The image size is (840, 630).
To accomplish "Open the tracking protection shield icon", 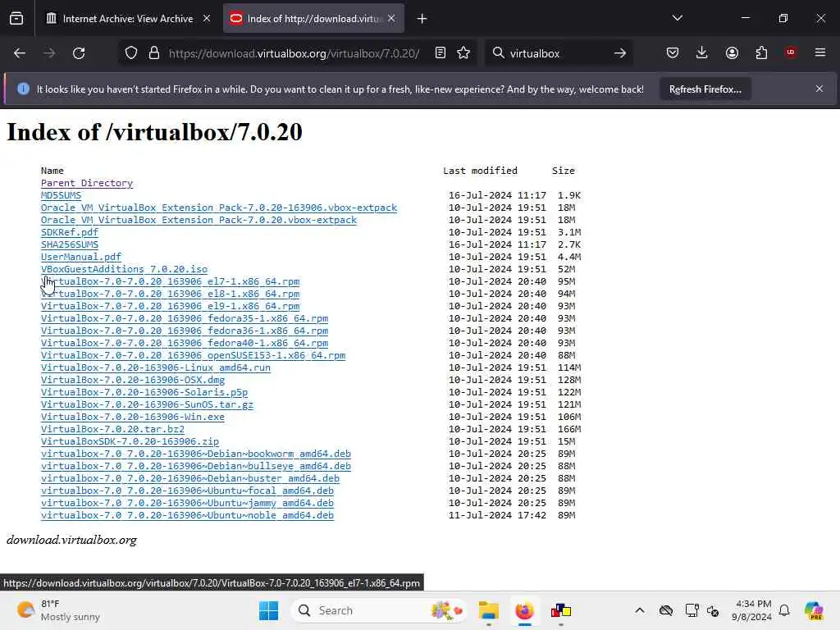I will 131,53.
